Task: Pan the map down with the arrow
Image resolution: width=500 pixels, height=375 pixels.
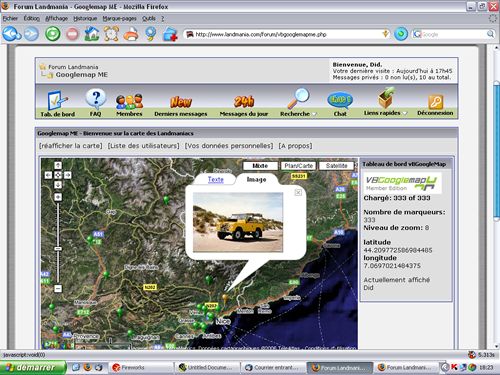Action: pyautogui.click(x=58, y=185)
